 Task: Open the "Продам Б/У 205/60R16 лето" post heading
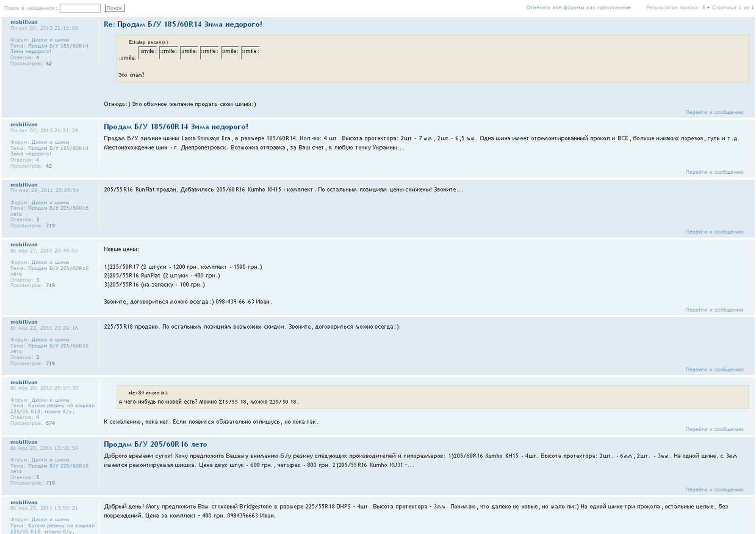[x=155, y=444]
